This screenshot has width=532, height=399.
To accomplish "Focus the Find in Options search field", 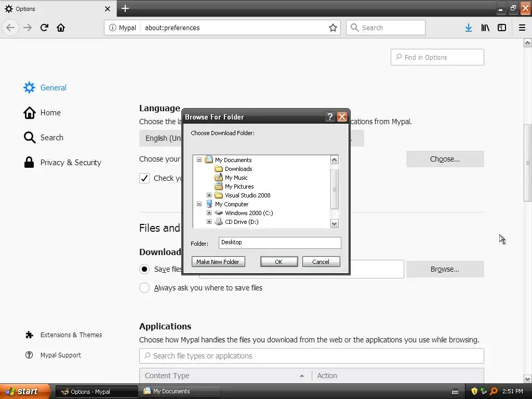I will 437,57.
